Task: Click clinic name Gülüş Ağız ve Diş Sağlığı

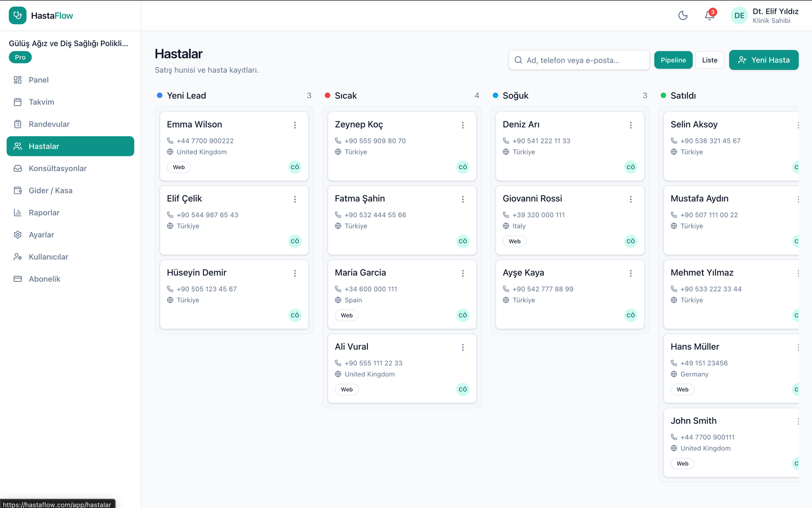Action: [x=69, y=44]
